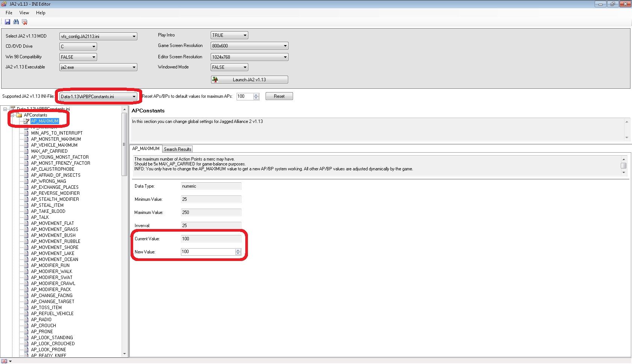Click the binoculars Search toolbar icon

click(x=16, y=22)
